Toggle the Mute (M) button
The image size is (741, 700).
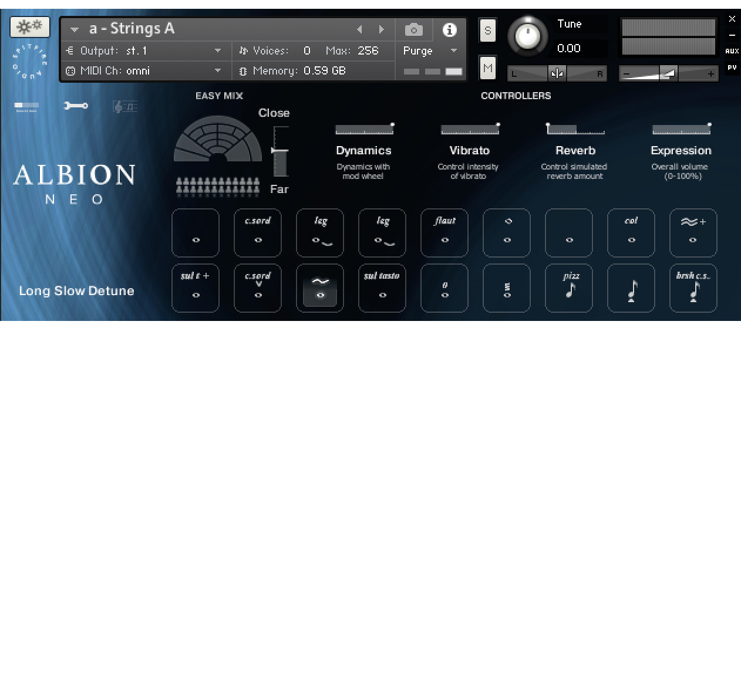(x=487, y=68)
